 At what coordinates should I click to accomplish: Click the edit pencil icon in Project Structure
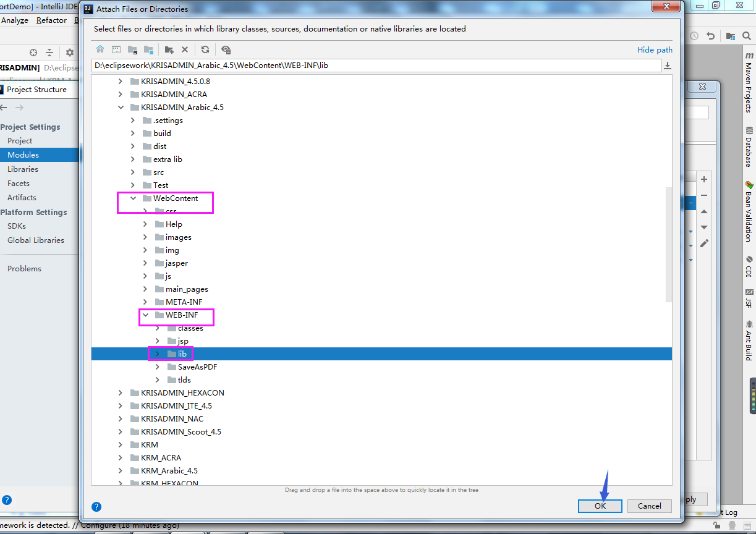point(703,244)
